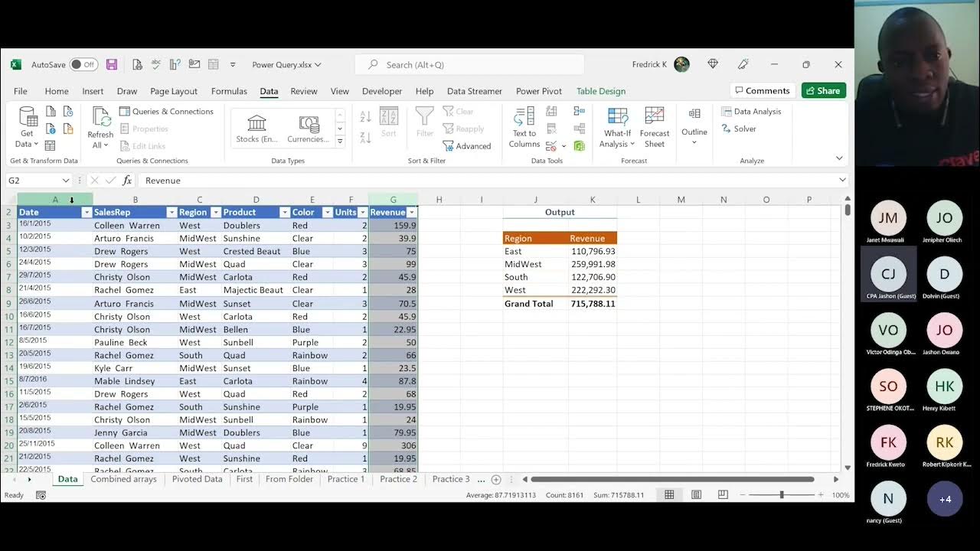Open the SalesRep column filter dropdown
This screenshot has height=551, width=980.
[171, 213]
